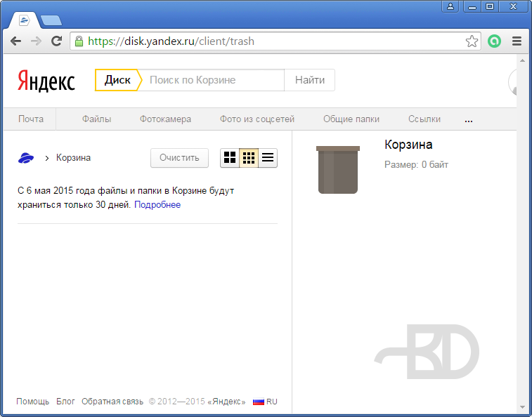The width and height of the screenshot is (532, 417).
Task: Switch to Общие папки section
Action: 351,119
